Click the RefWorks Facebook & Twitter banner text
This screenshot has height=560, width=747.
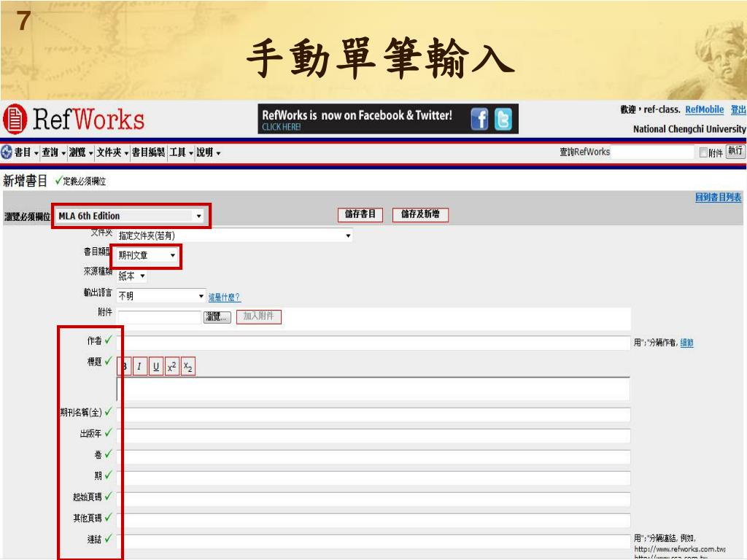(x=357, y=115)
